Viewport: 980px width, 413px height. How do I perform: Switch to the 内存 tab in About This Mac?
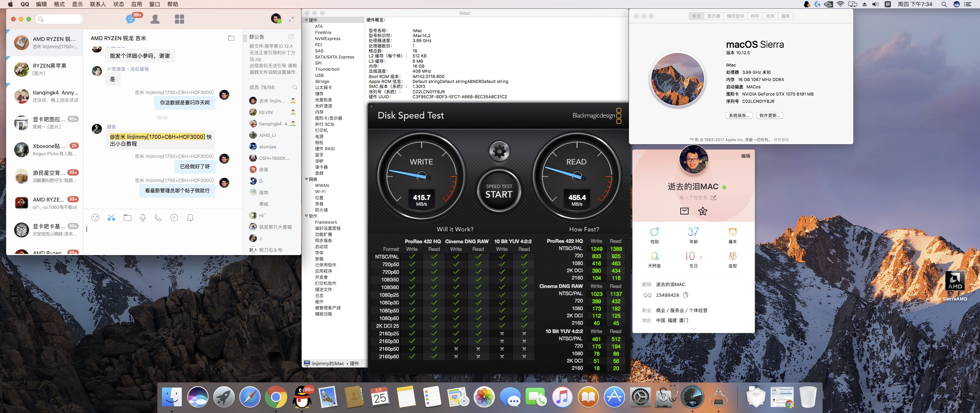(x=755, y=16)
